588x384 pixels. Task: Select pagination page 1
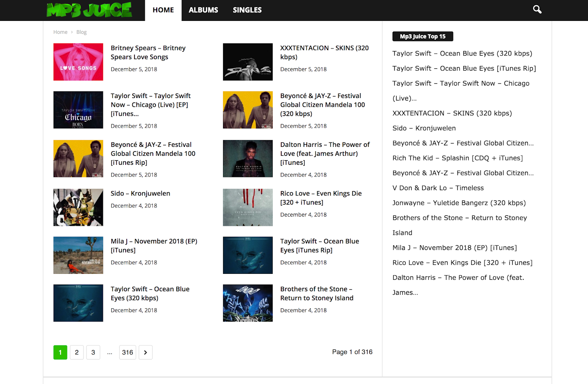[x=60, y=352]
